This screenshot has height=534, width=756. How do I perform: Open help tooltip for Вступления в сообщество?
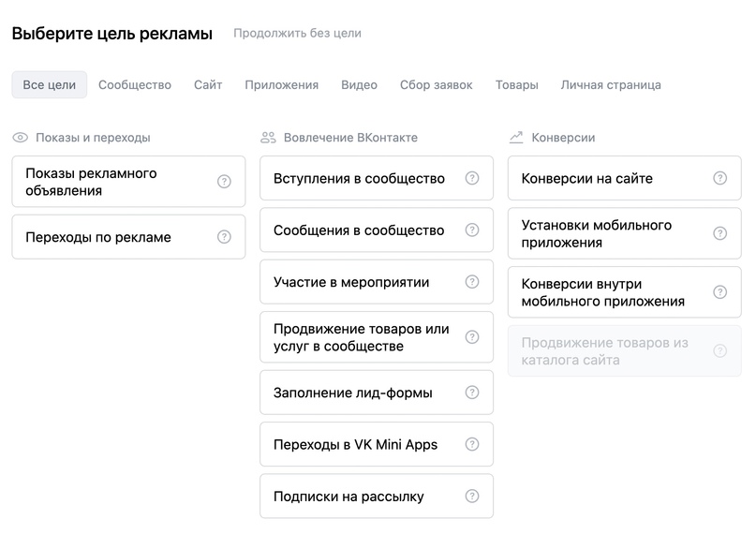[472, 178]
